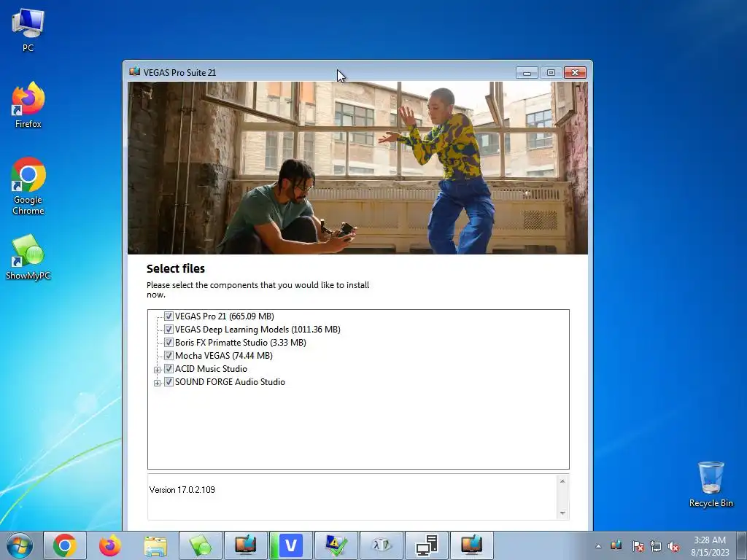
Task: Click Show Desktop strip at taskbar end
Action: coord(743,545)
